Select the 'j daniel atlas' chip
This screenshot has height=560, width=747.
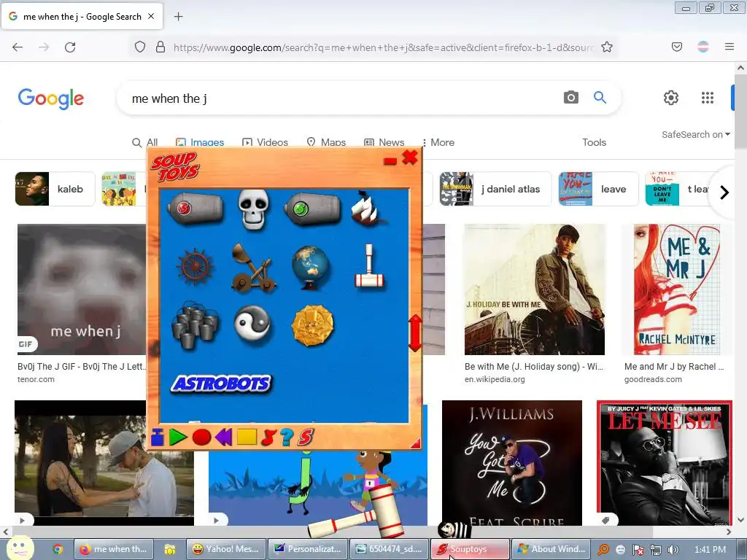495,189
